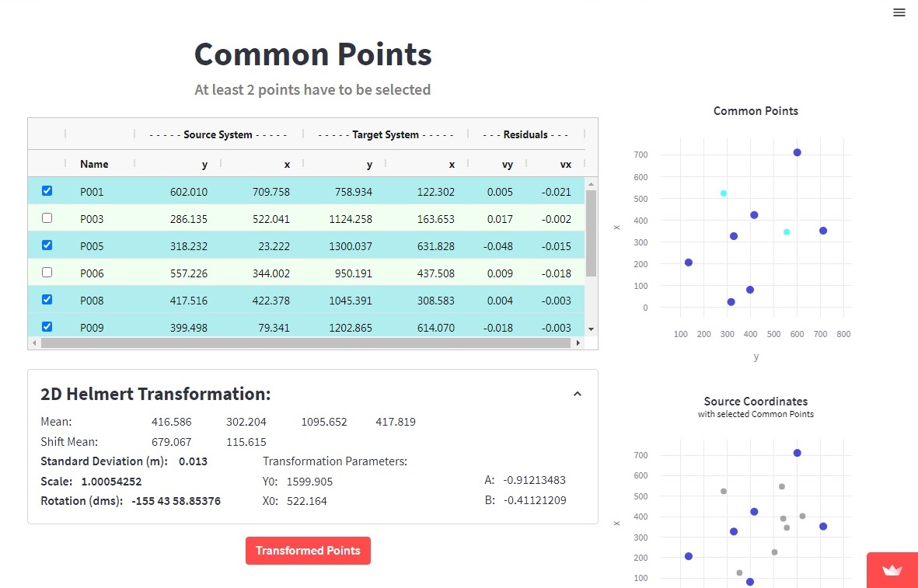Click the Source System column group header
The height and width of the screenshot is (588, 918).
pyautogui.click(x=218, y=134)
